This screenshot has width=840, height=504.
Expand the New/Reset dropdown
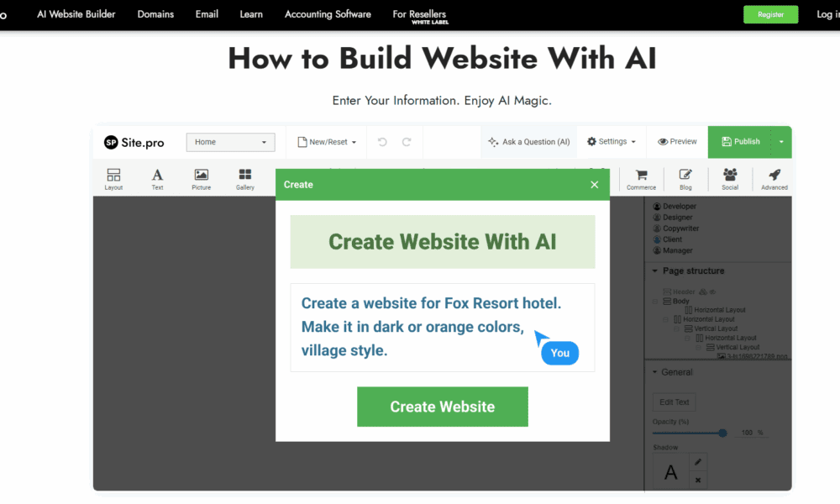[328, 142]
